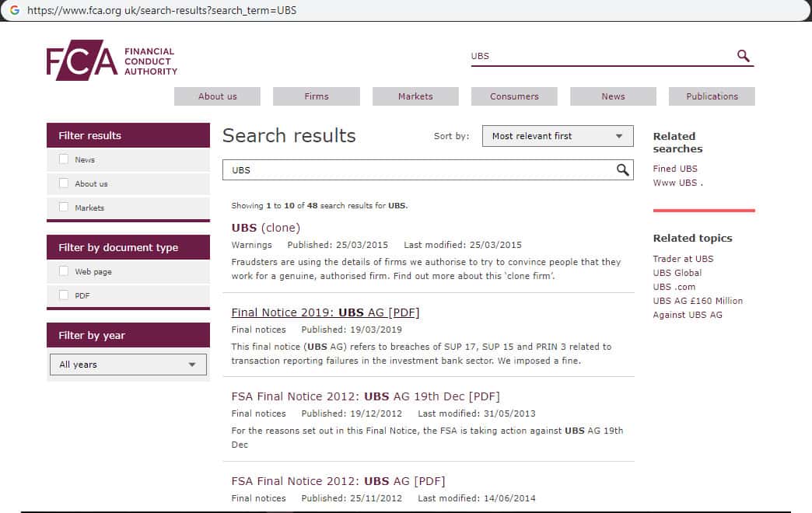
Task: Open Final Notice 2019: UBS AG PDF
Action: 325,312
